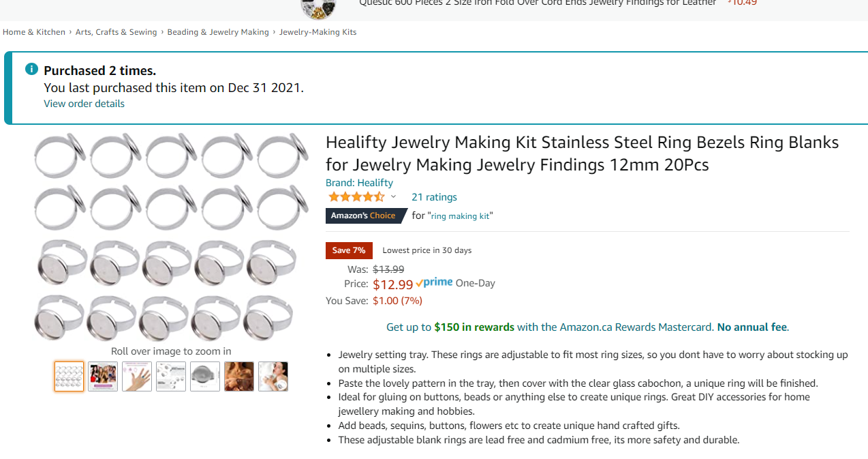The width and height of the screenshot is (868, 459).
Task: Click the Save 7% badge
Action: click(x=349, y=250)
